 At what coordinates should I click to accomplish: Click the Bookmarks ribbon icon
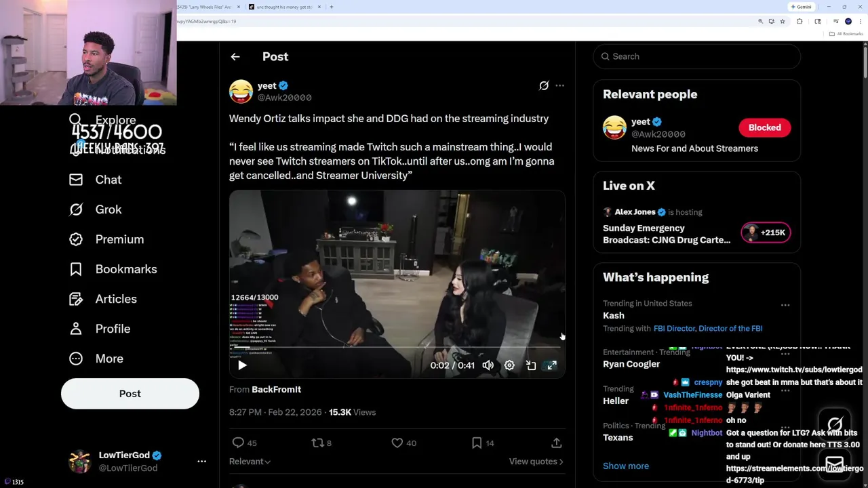click(x=76, y=269)
